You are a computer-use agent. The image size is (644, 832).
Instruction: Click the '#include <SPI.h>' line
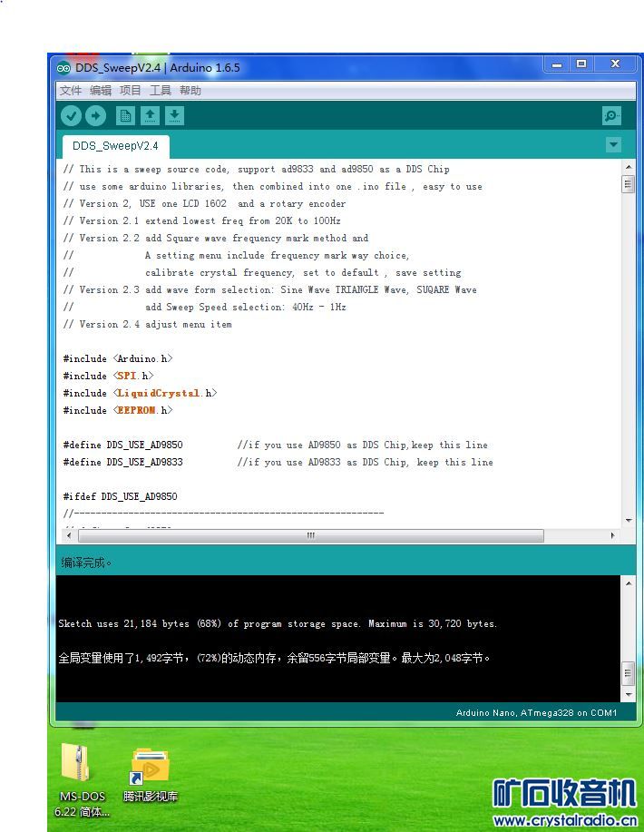(108, 376)
